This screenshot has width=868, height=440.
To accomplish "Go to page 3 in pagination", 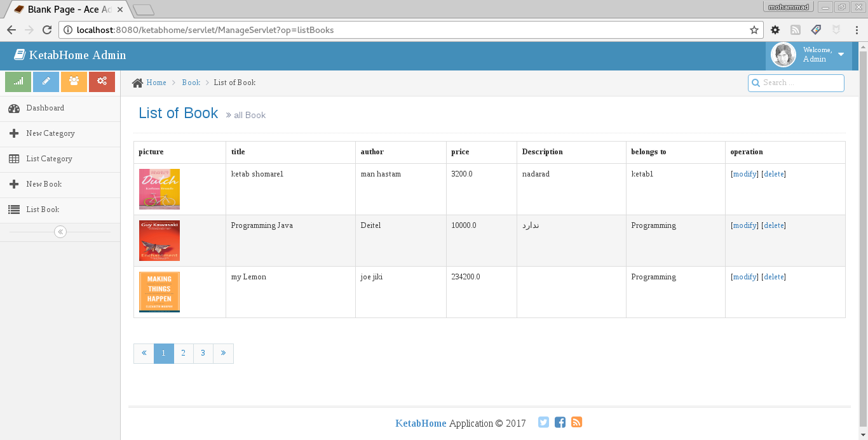I will (x=203, y=354).
